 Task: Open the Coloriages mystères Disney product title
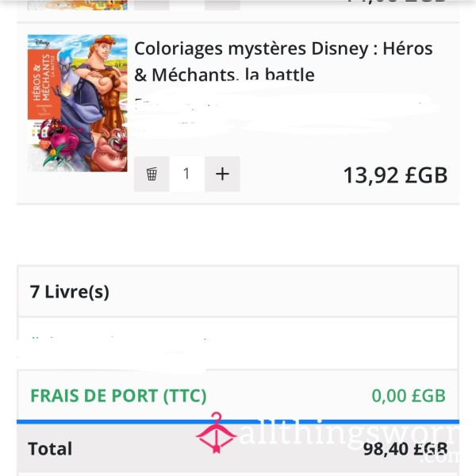(x=283, y=62)
